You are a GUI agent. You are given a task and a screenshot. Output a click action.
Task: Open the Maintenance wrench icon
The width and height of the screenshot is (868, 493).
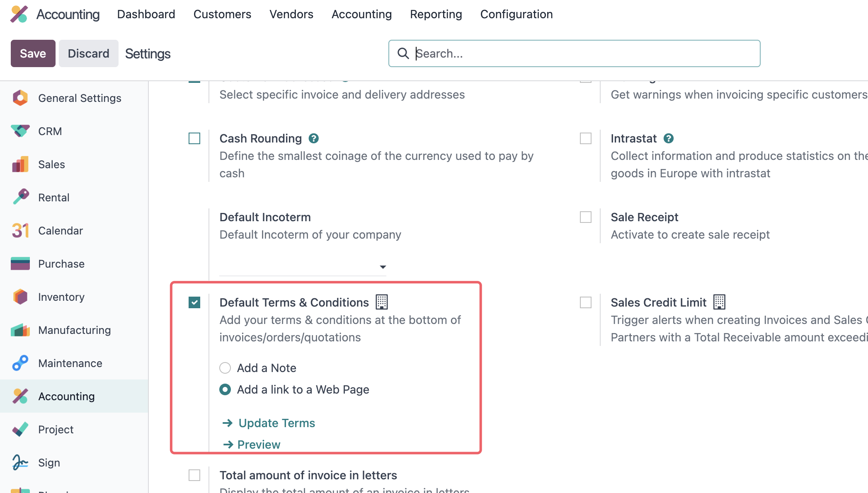pos(20,363)
